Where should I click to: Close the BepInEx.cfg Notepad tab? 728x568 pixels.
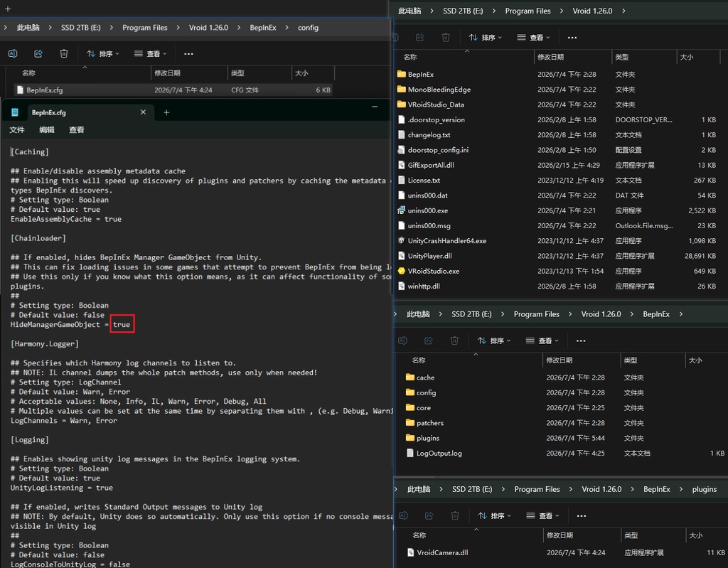[x=143, y=112]
